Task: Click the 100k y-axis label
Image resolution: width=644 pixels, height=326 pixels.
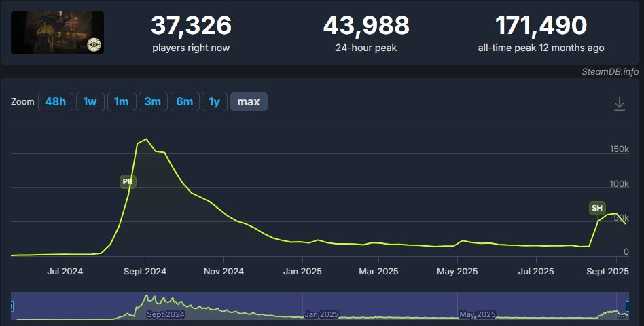Action: 619,184
